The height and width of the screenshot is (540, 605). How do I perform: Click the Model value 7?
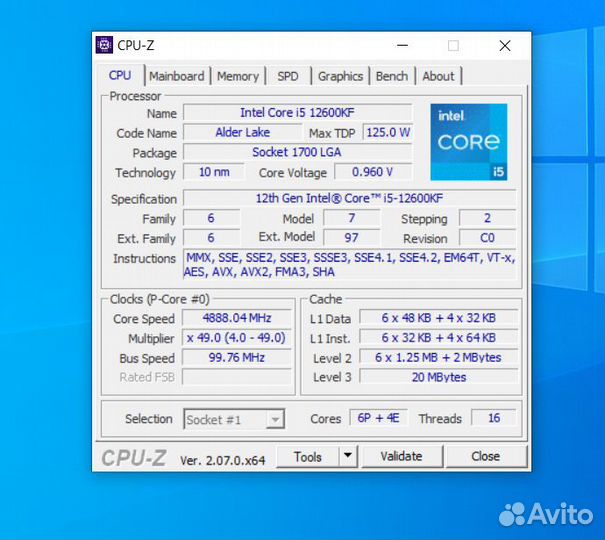[x=352, y=218]
